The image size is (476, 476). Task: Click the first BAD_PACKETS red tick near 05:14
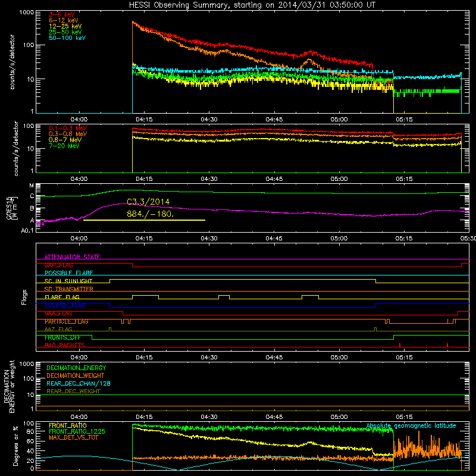coord(400,345)
